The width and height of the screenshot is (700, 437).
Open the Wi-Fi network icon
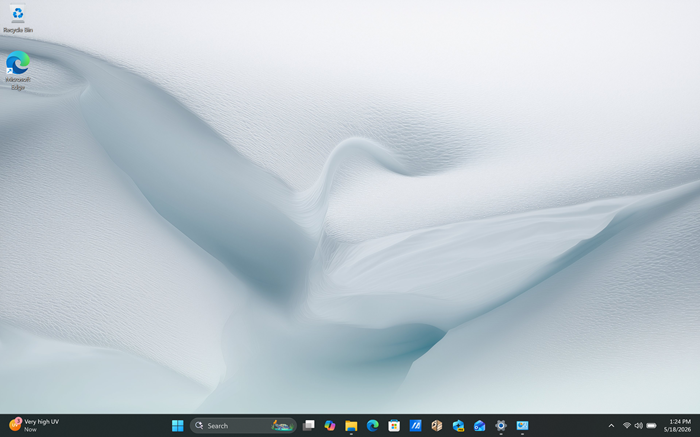pyautogui.click(x=627, y=425)
